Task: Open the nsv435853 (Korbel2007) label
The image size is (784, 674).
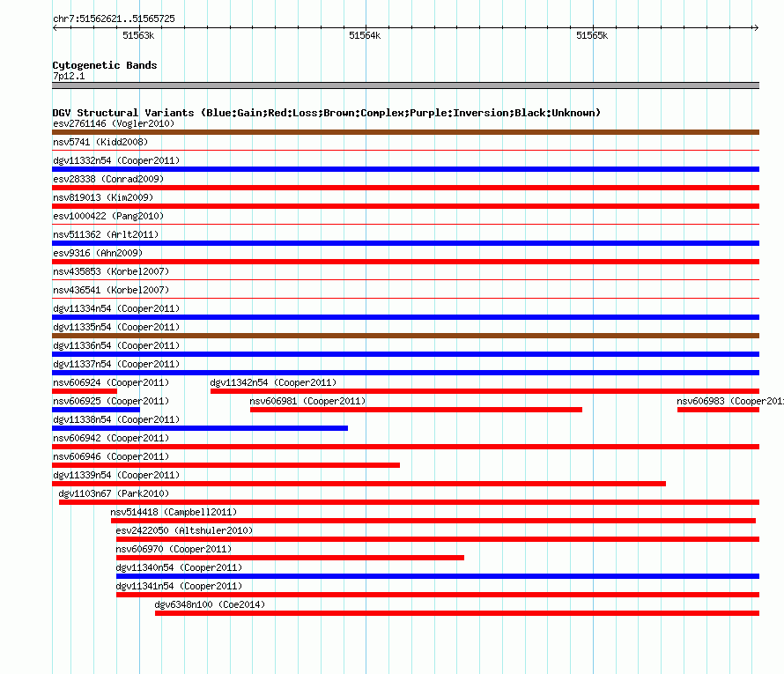Action: [111, 271]
